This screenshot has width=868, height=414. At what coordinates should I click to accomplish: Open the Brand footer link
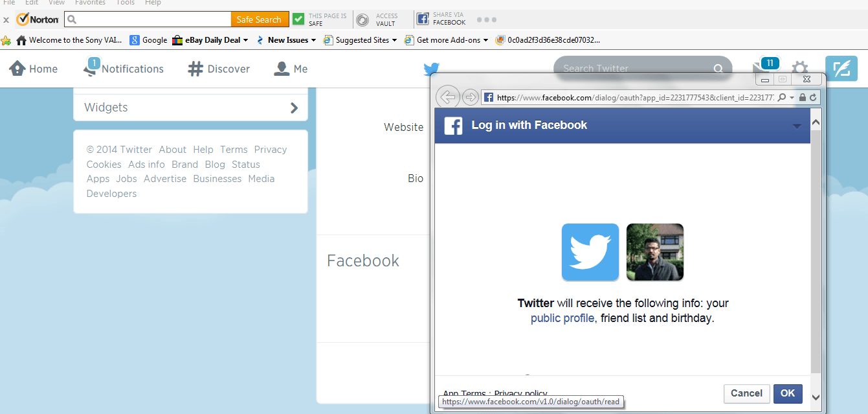pos(185,165)
